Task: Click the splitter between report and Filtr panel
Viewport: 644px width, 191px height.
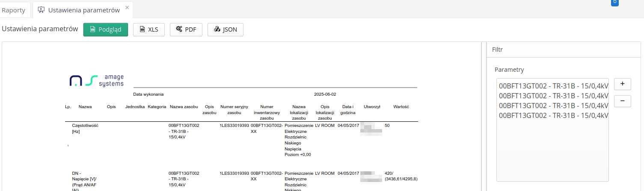Action: [484, 116]
